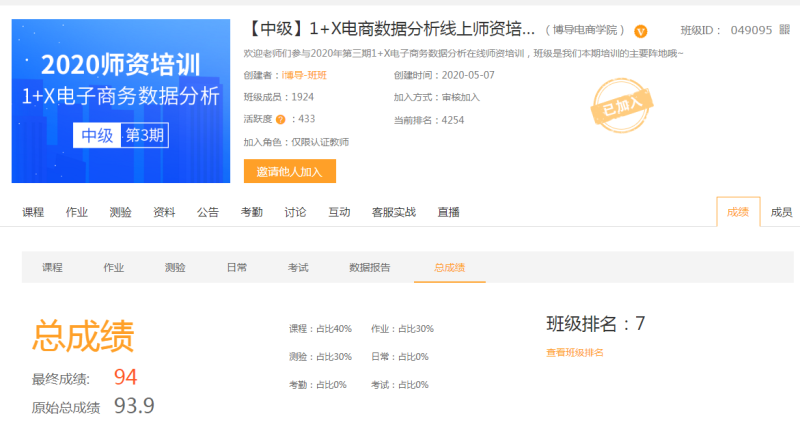This screenshot has height=431, width=800.
Task: Open the 互动 tab
Action: tap(339, 212)
